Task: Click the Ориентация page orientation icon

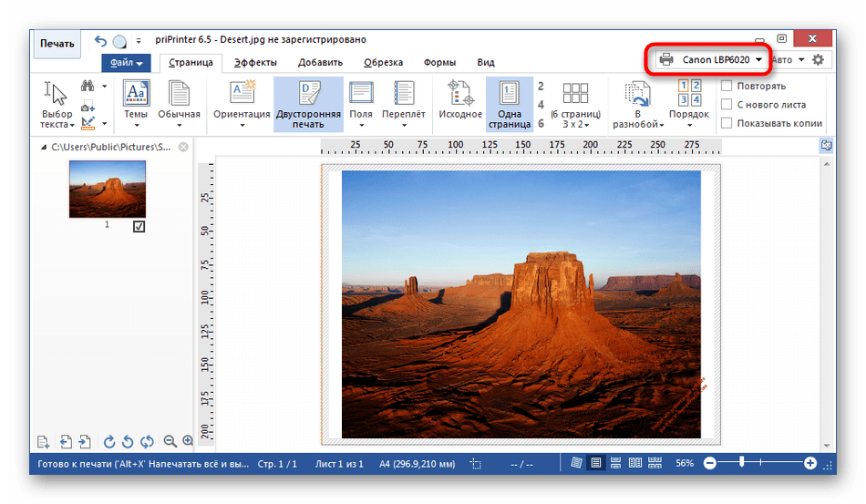Action: point(242,104)
